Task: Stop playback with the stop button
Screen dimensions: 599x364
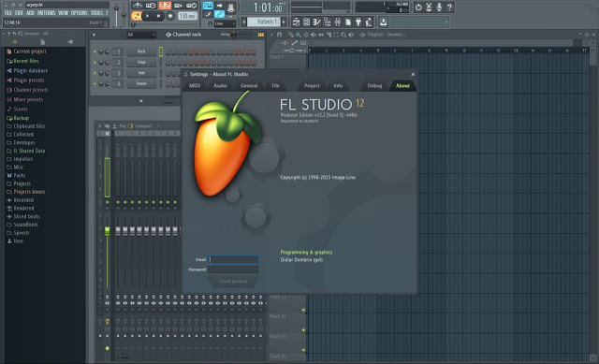Action: coord(158,16)
